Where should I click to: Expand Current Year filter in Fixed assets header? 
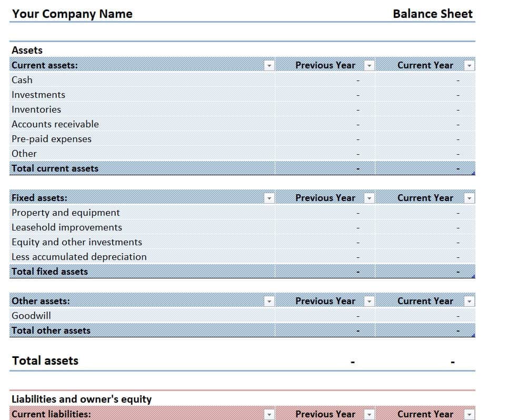pos(469,198)
